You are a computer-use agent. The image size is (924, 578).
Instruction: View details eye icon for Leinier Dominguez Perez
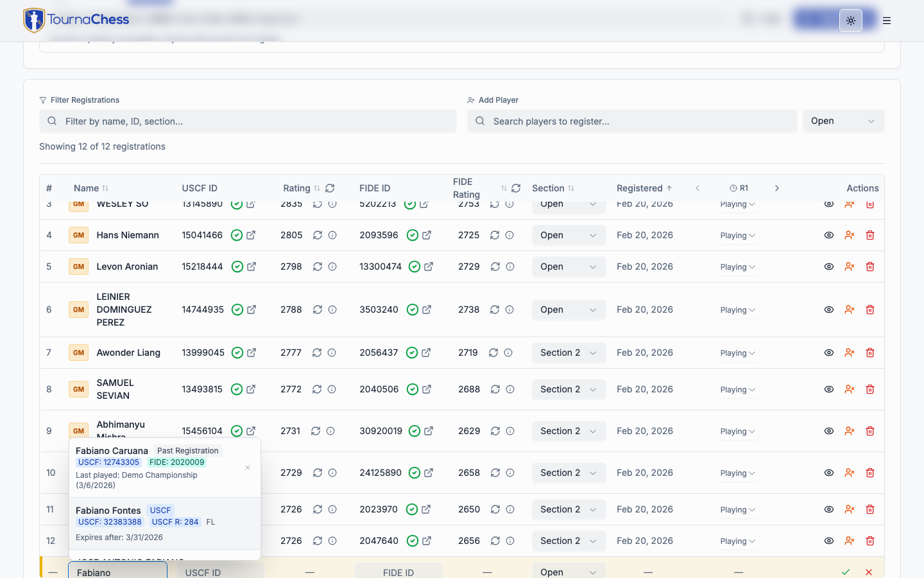[x=829, y=310]
